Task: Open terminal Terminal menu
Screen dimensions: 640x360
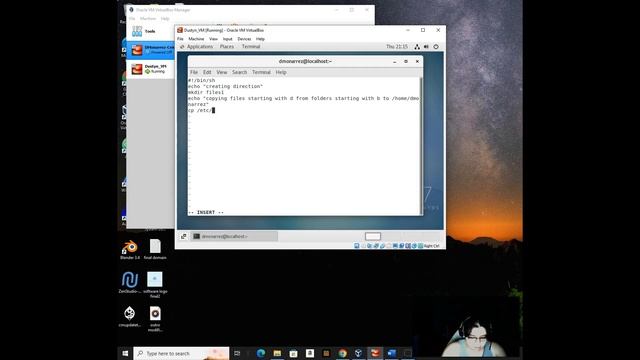Action: 261,72
